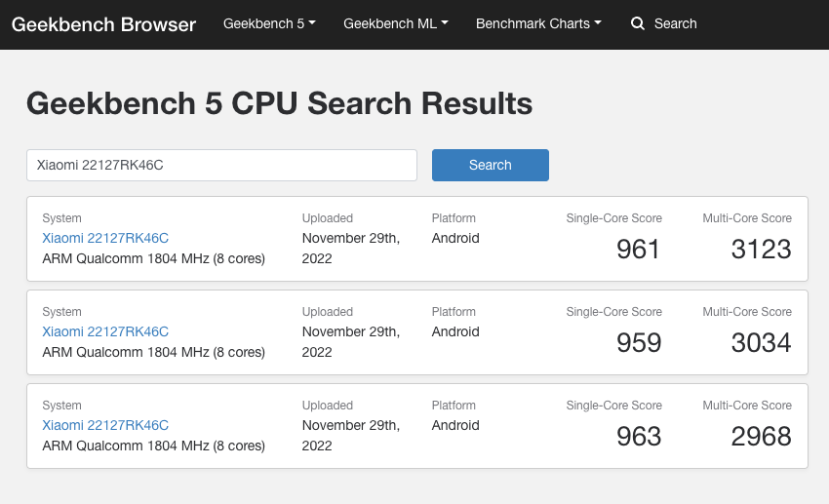The image size is (829, 504).
Task: Click Single-Core Score label above 959
Action: click(x=613, y=312)
